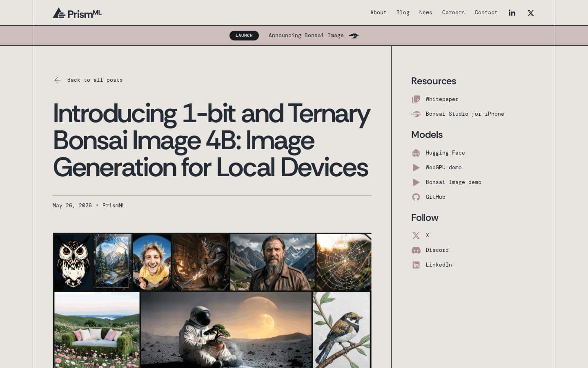Click the astronaut holding bonsai image
The width and height of the screenshot is (588, 368).
point(226,330)
